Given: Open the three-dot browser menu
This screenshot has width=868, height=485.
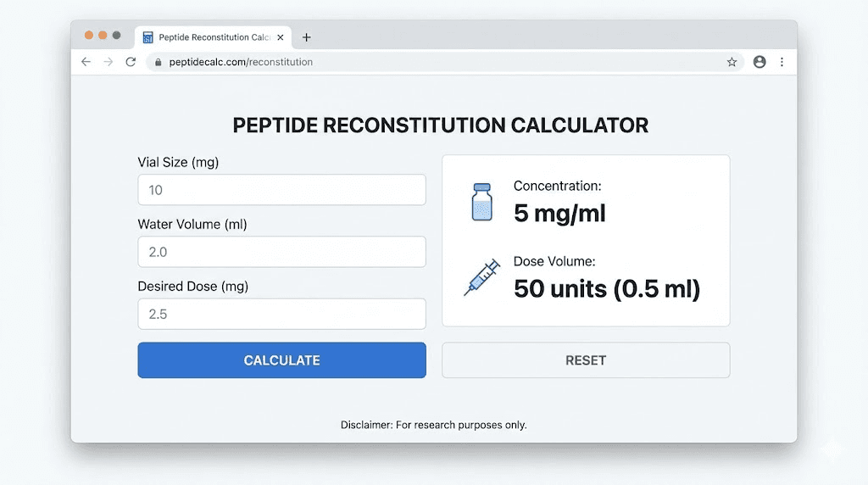Looking at the screenshot, I should pyautogui.click(x=782, y=62).
